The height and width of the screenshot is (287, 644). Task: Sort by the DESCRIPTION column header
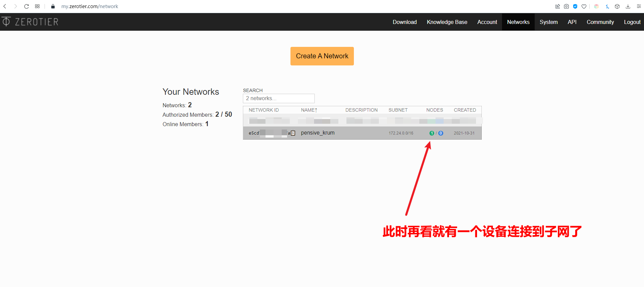361,110
